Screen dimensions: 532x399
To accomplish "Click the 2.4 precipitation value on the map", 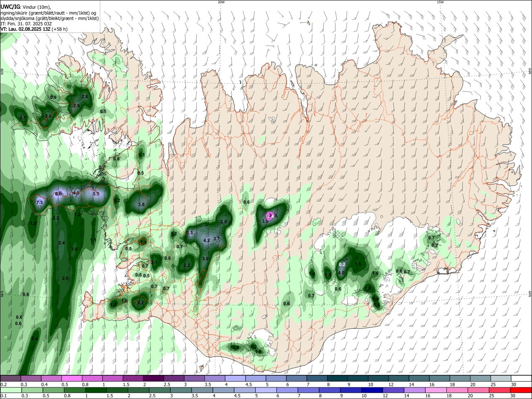I will point(62,243).
